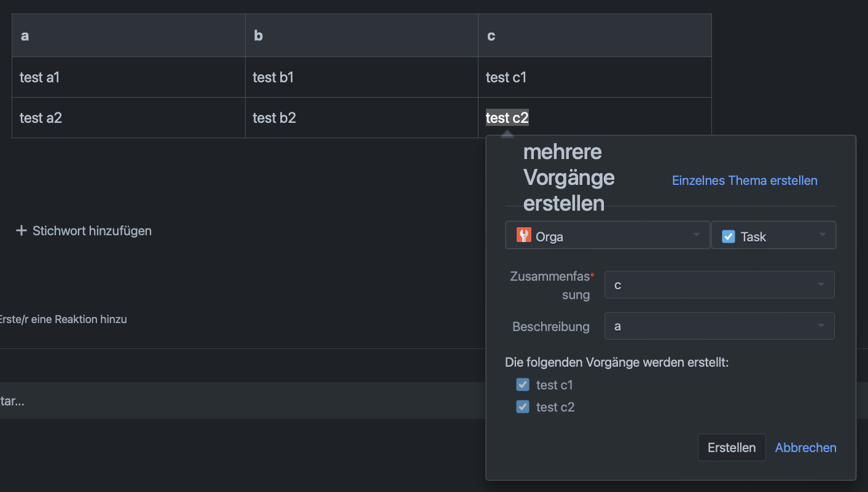Uncheck the test c2 checkbox

coord(523,407)
